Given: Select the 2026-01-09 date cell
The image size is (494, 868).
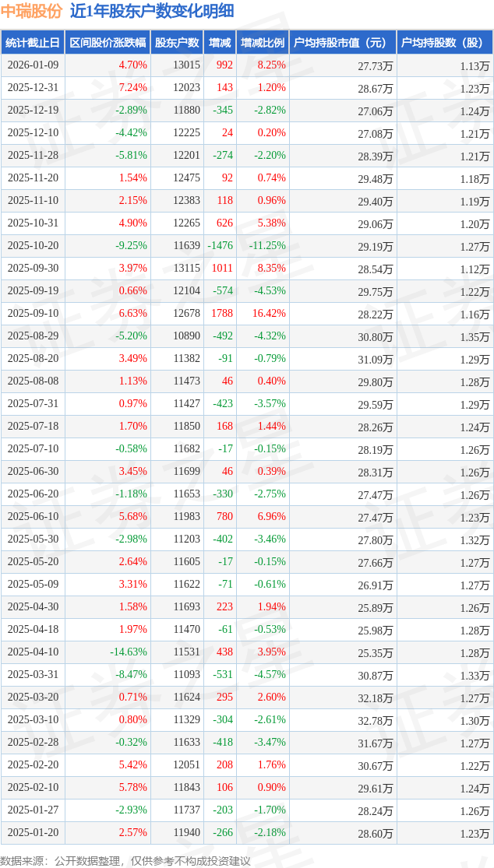Looking at the screenshot, I should (32, 65).
